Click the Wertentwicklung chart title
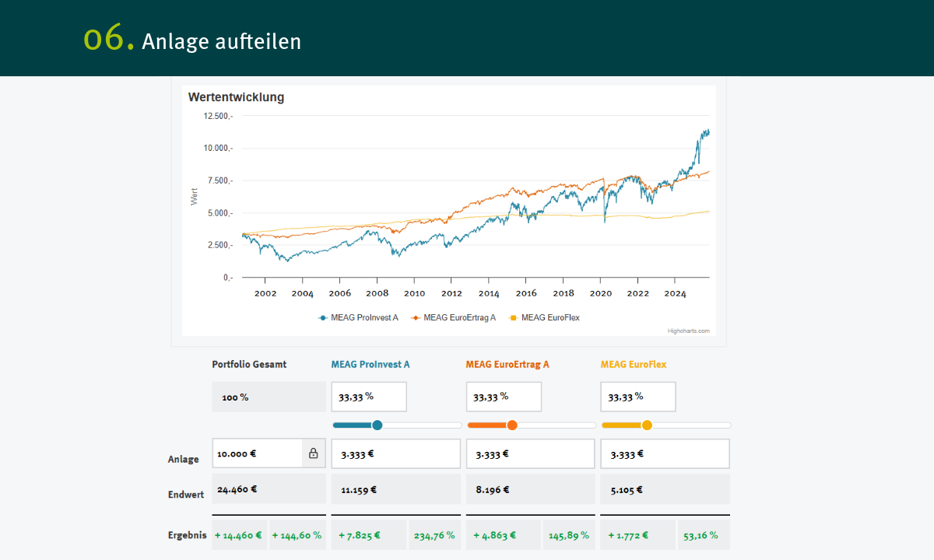934x560 pixels. click(236, 97)
